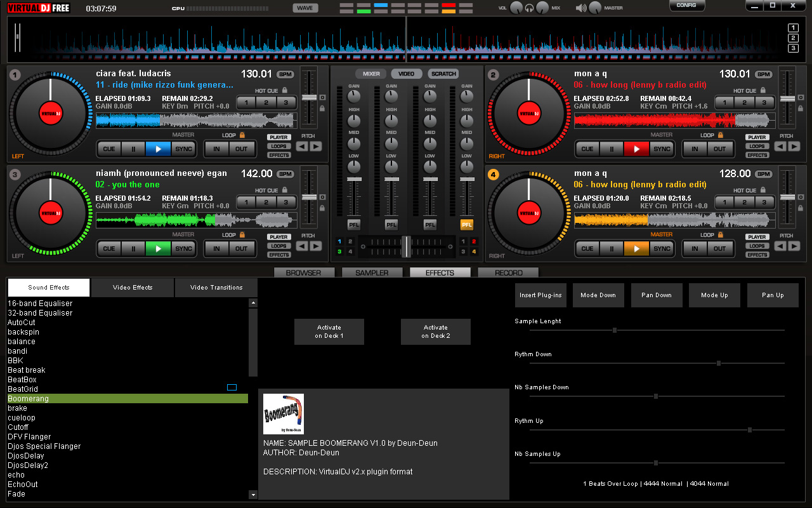The height and width of the screenshot is (508, 812).
Task: Turn the VOL headphone knob
Action: 516,8
